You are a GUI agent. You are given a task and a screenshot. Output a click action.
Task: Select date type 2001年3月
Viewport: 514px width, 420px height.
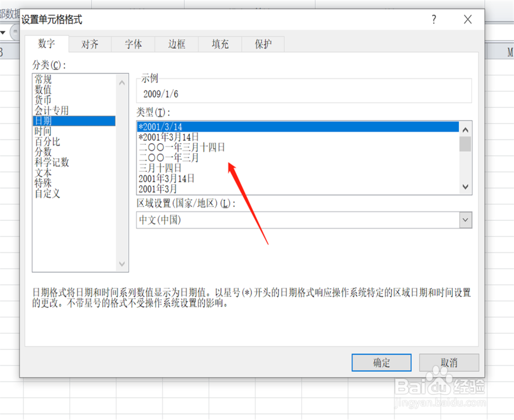298,189
